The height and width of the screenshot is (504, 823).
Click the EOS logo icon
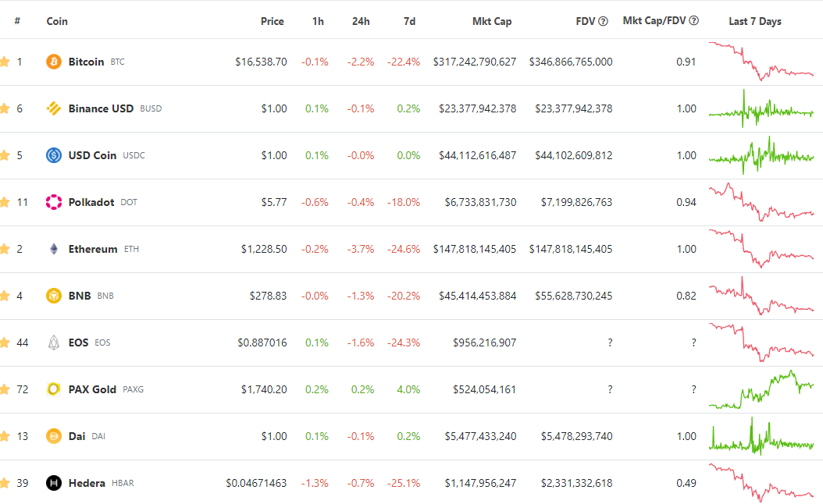54,343
